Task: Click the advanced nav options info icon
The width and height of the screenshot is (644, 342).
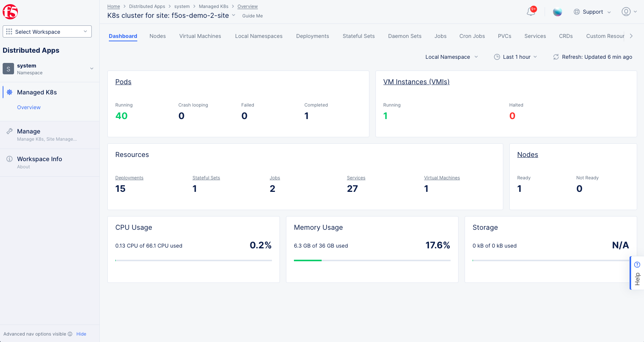Action: point(70,334)
